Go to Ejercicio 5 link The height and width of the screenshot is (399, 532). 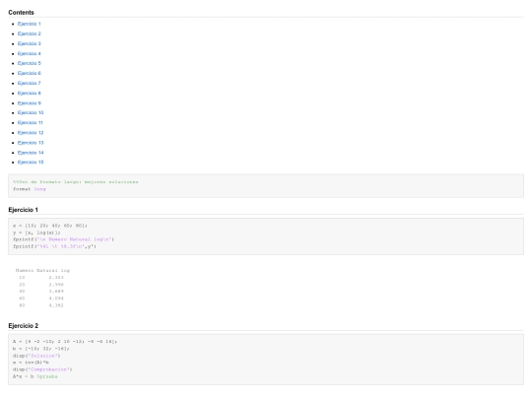pos(30,63)
